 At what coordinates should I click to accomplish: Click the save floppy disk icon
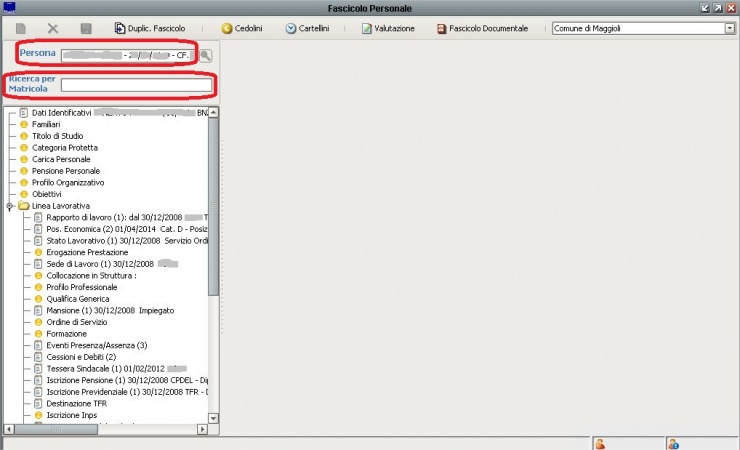point(86,28)
